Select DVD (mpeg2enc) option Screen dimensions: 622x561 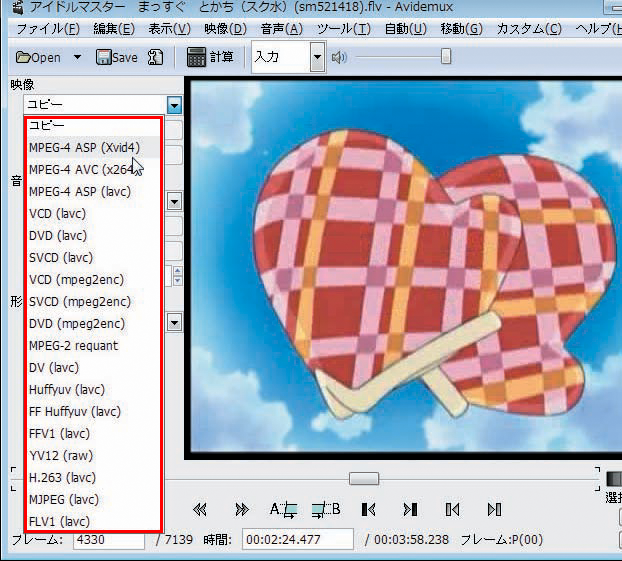click(x=93, y=323)
